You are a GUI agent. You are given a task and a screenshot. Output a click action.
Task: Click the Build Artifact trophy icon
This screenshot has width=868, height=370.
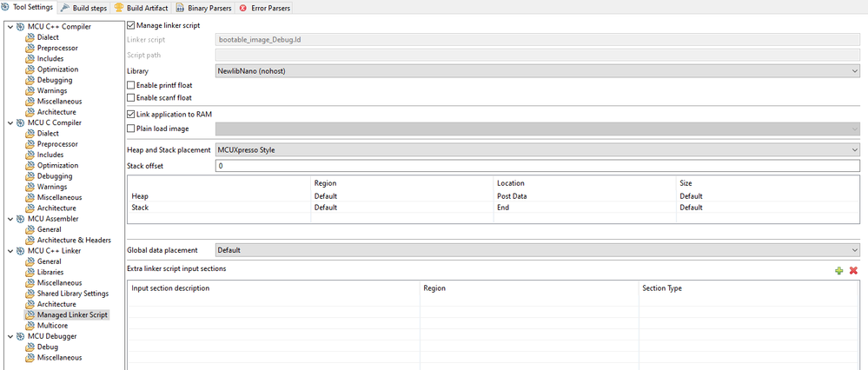pos(119,8)
